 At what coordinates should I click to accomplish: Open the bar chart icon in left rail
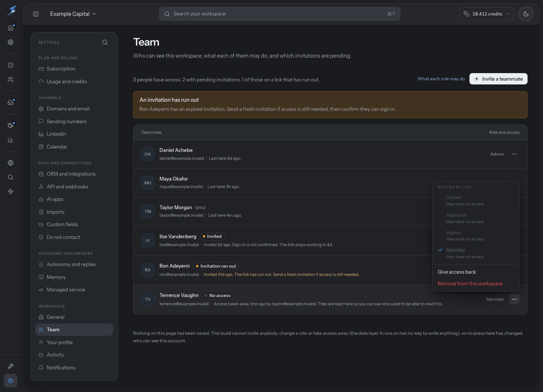(11, 140)
